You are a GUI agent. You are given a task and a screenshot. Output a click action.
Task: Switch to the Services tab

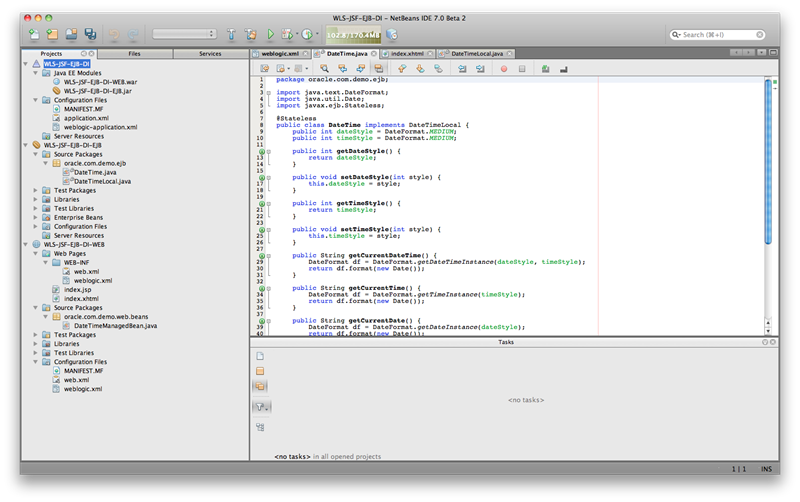[210, 54]
